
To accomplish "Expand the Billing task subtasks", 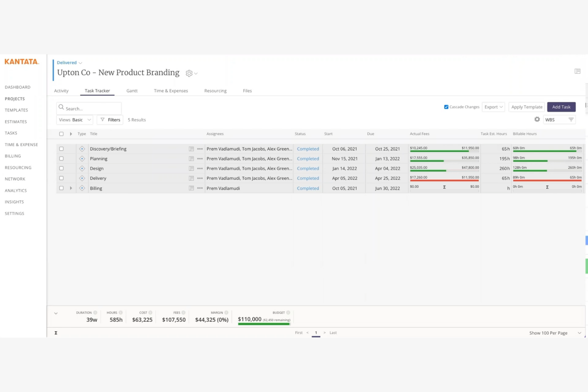I will point(71,188).
